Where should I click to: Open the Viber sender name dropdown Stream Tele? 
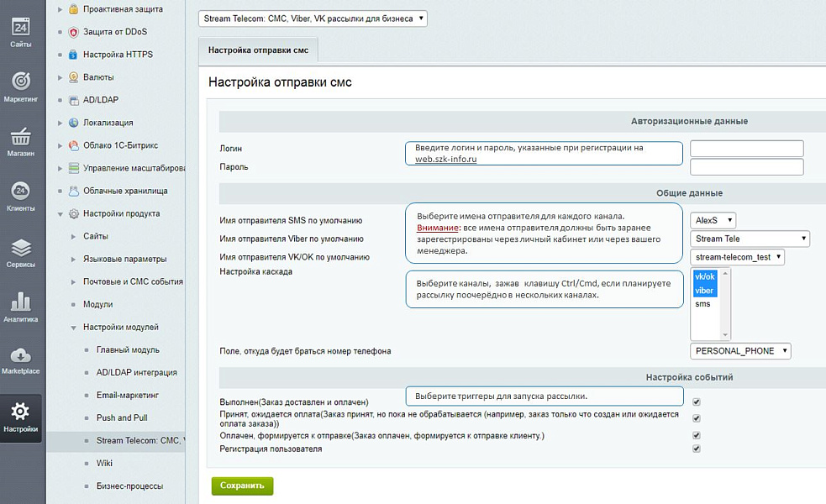(749, 239)
